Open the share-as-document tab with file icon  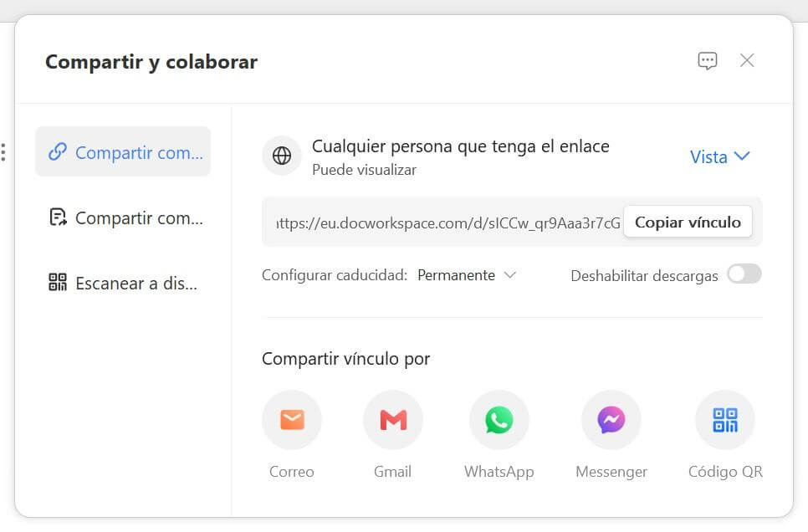(123, 217)
